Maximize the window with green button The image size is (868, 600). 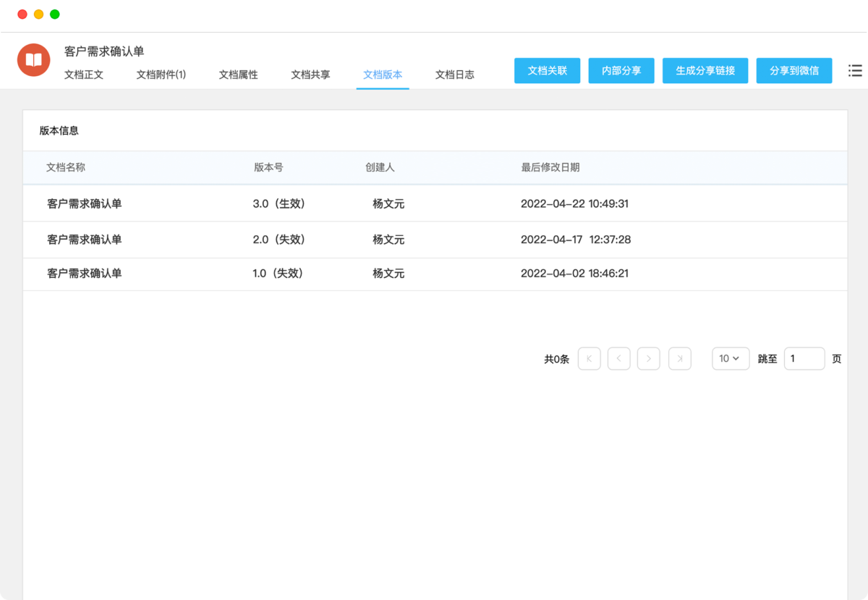(55, 14)
